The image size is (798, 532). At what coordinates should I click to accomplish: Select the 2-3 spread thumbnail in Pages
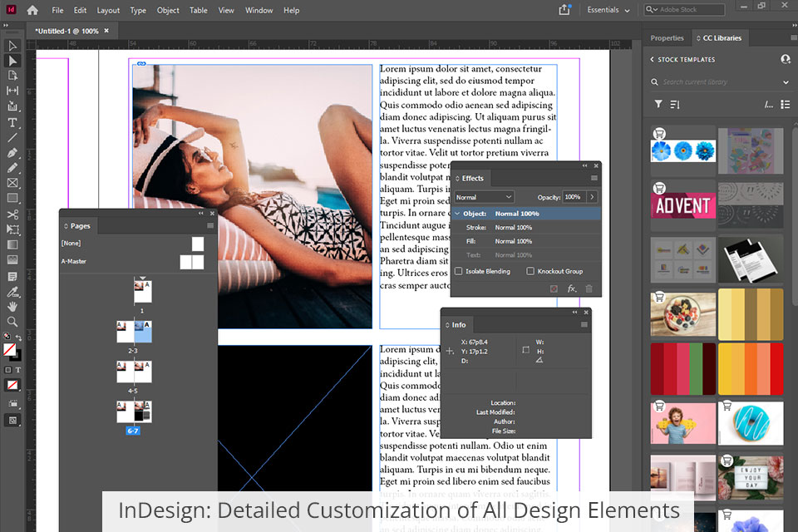tap(133, 332)
